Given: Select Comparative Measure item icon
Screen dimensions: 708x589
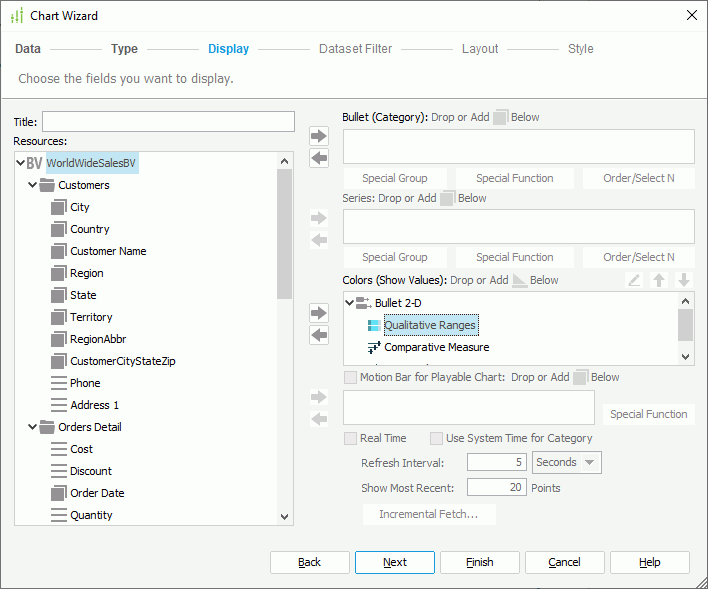Looking at the screenshot, I should [374, 347].
